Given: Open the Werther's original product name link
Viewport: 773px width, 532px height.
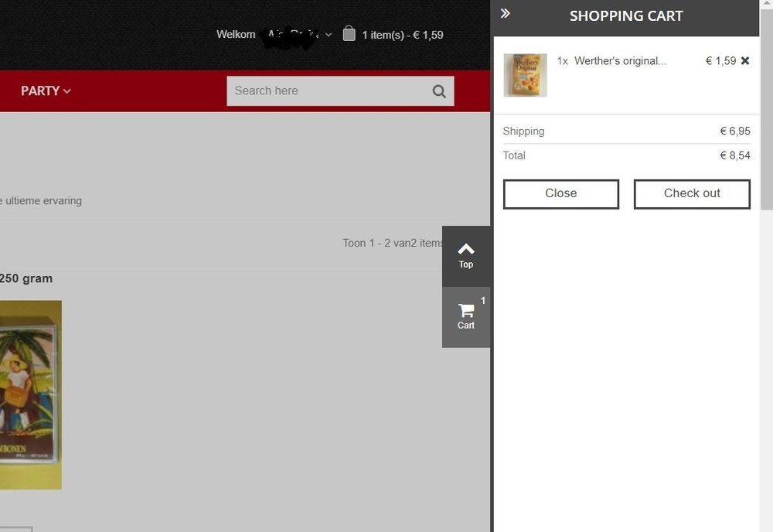Looking at the screenshot, I should pos(620,61).
